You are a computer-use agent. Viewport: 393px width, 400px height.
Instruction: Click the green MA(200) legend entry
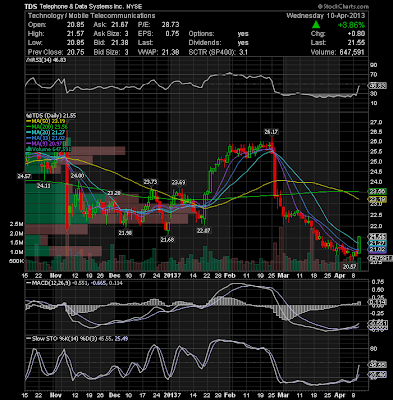(47, 127)
